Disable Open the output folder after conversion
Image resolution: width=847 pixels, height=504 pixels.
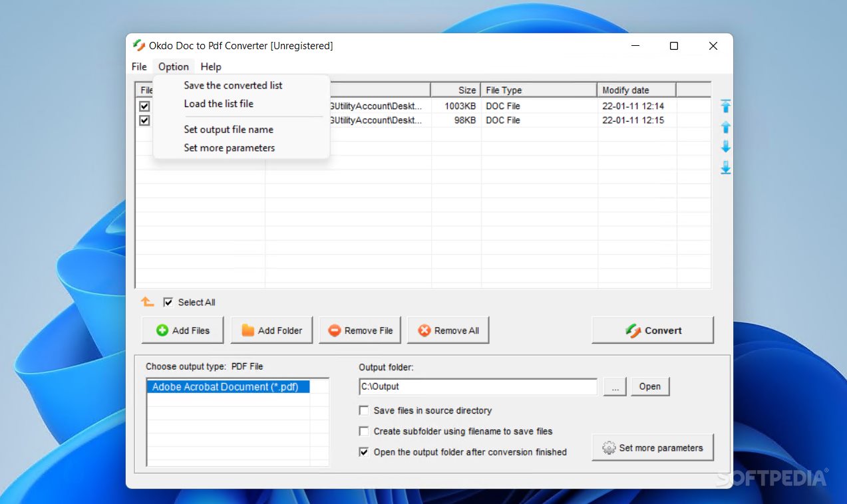pos(364,451)
